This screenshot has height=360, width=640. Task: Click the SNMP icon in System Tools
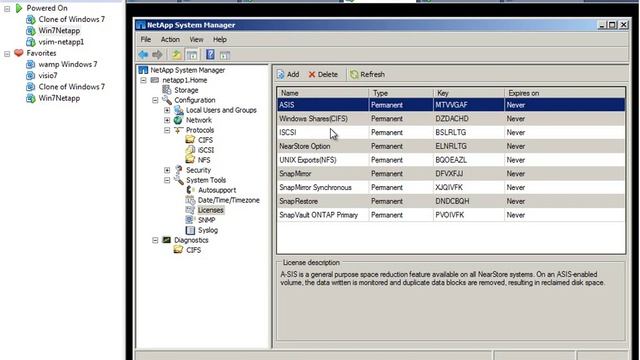(190, 220)
